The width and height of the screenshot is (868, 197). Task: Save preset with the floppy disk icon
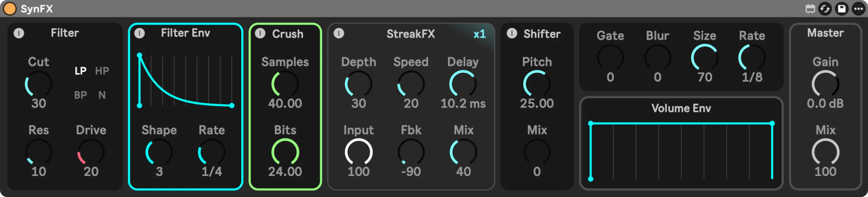842,9
